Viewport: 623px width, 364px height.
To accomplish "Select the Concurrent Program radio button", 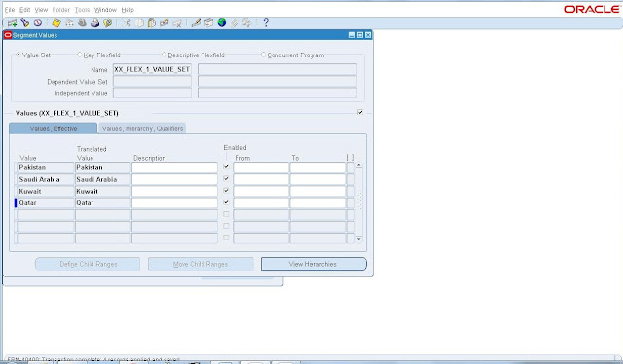I will tap(263, 55).
